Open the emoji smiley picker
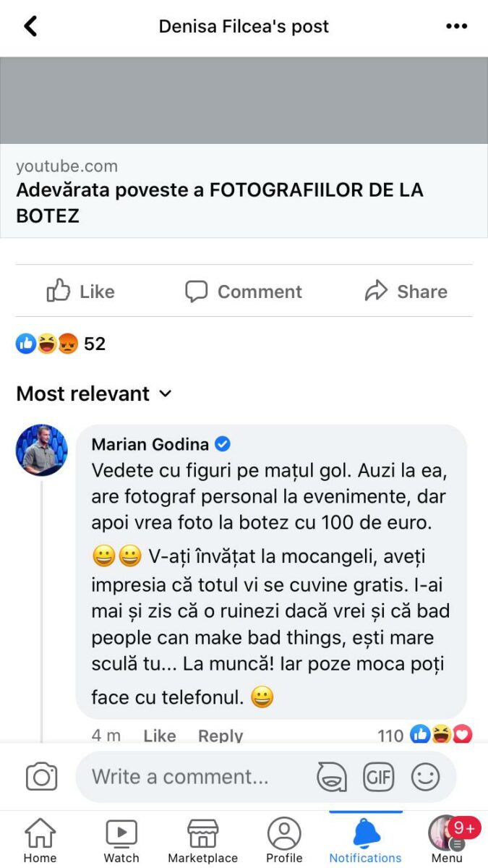The image size is (488, 868). point(425,777)
